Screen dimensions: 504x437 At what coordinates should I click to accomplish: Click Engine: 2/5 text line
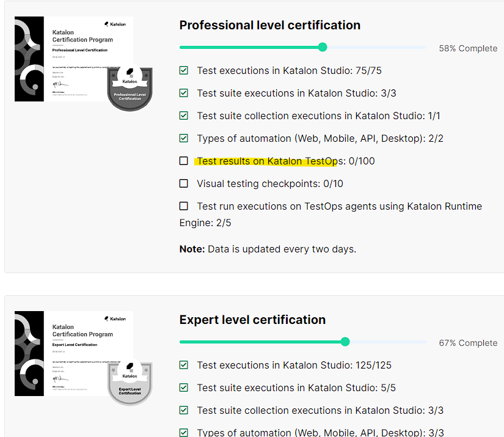pos(205,223)
